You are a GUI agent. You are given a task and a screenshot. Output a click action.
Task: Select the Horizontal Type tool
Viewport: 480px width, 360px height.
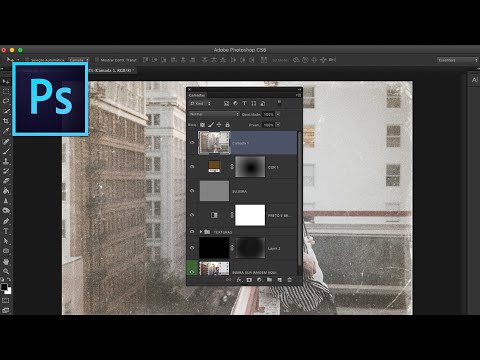click(6, 231)
